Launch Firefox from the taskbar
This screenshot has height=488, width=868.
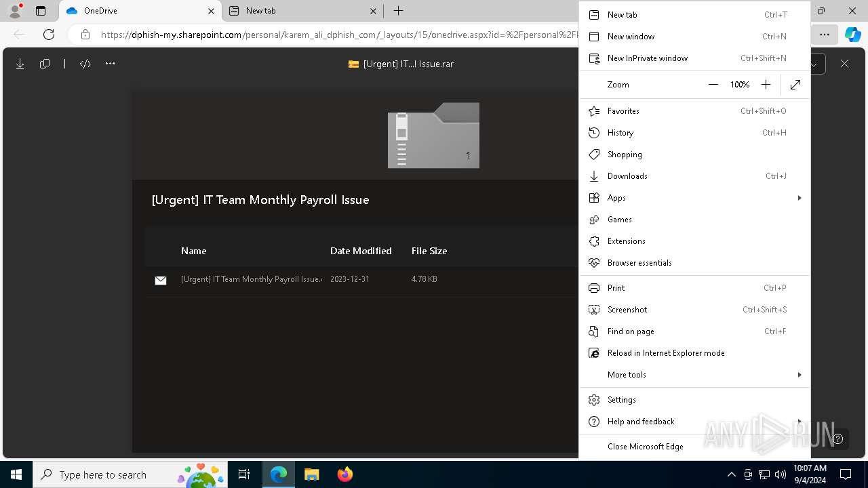(345, 474)
